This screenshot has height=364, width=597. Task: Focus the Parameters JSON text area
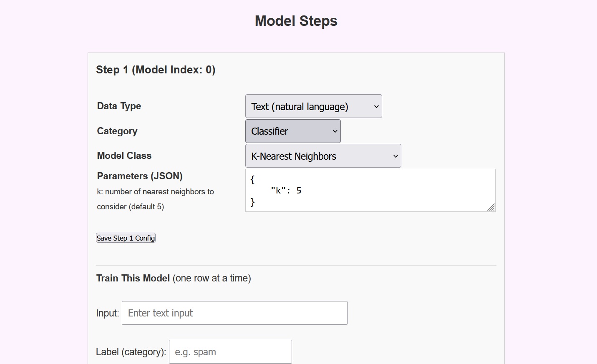click(370, 191)
